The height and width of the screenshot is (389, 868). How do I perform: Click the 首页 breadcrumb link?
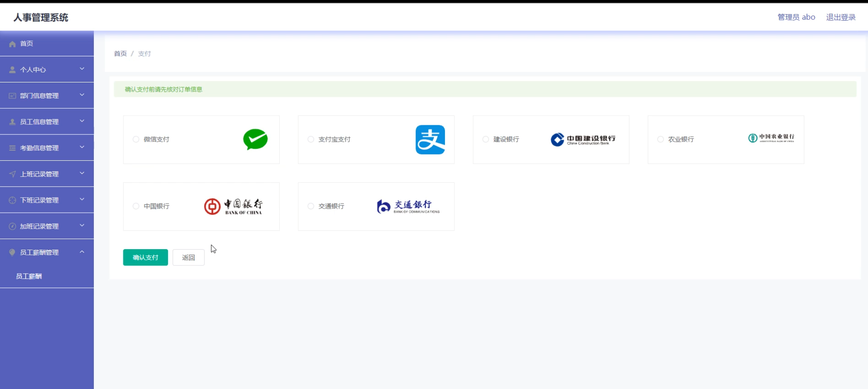(x=120, y=54)
